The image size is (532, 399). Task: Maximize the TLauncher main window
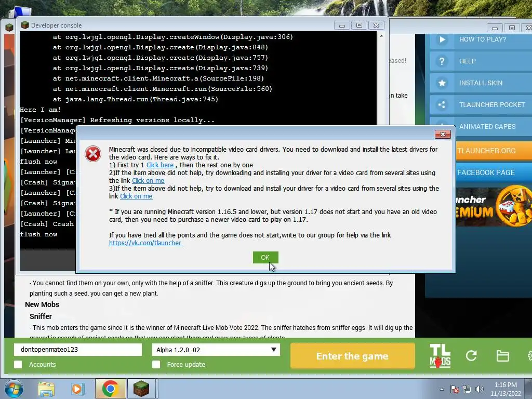click(512, 28)
